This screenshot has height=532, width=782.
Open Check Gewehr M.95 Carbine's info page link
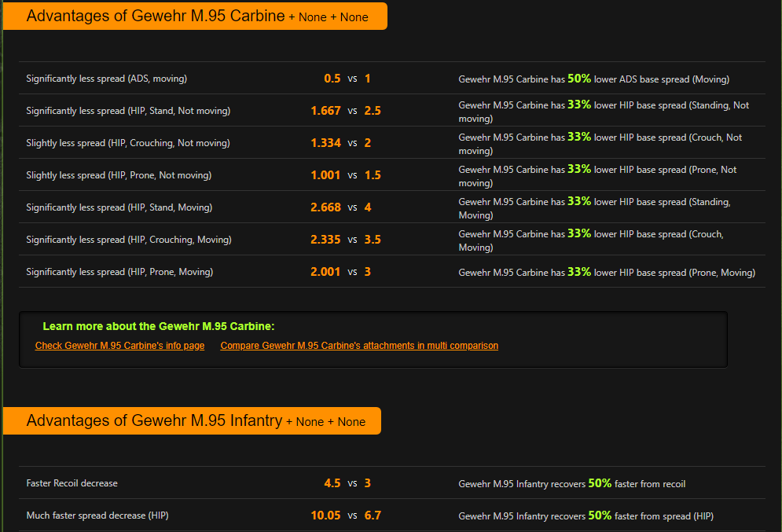[119, 346]
